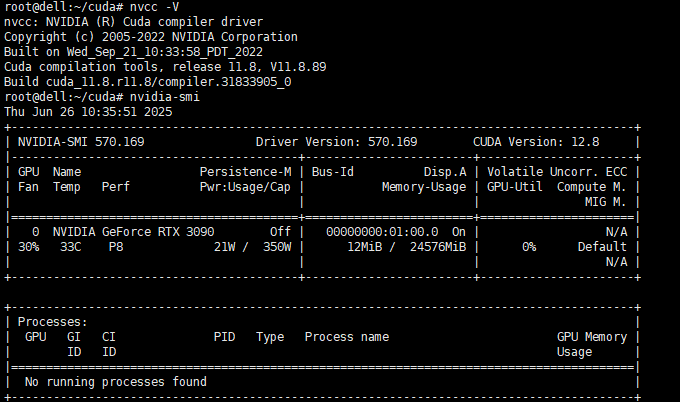
Task: Click the Copyright 2005-2022 NVIDIA Corporation line
Action: [151, 37]
